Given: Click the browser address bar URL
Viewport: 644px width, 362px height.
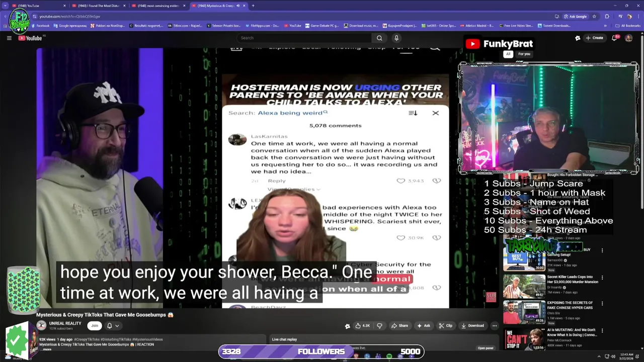Looking at the screenshot, I should (x=70, y=16).
